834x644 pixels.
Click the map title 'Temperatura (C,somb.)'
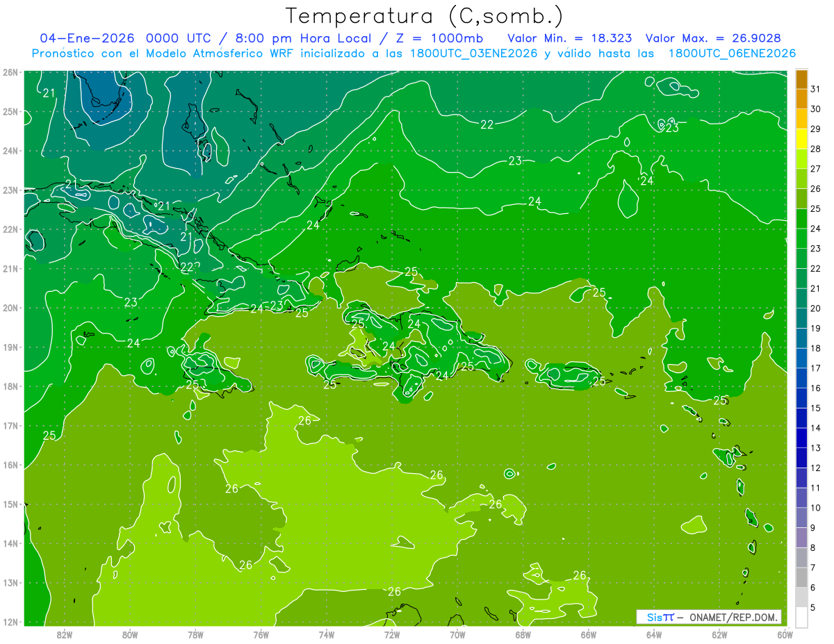(x=424, y=16)
